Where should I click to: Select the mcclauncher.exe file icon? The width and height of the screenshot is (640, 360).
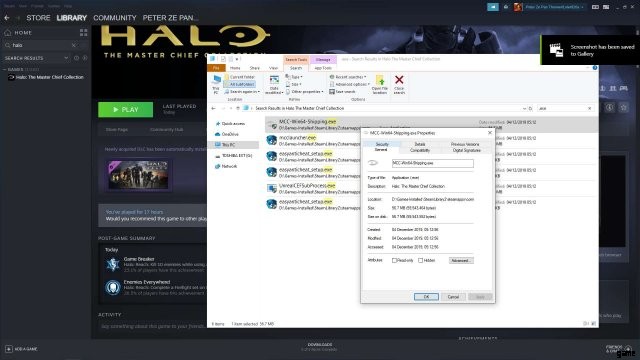click(x=271, y=140)
